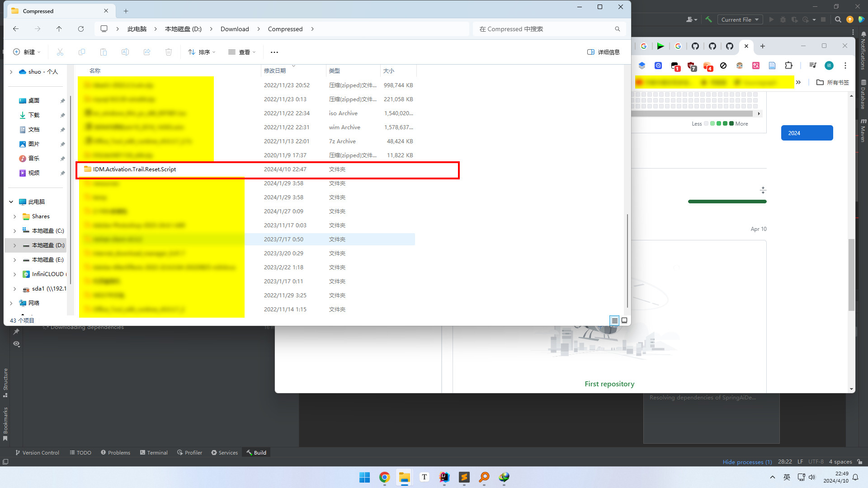Screen dimensions: 868x488
Task: Open the browser extensions puzzle icon
Action: coord(788,66)
